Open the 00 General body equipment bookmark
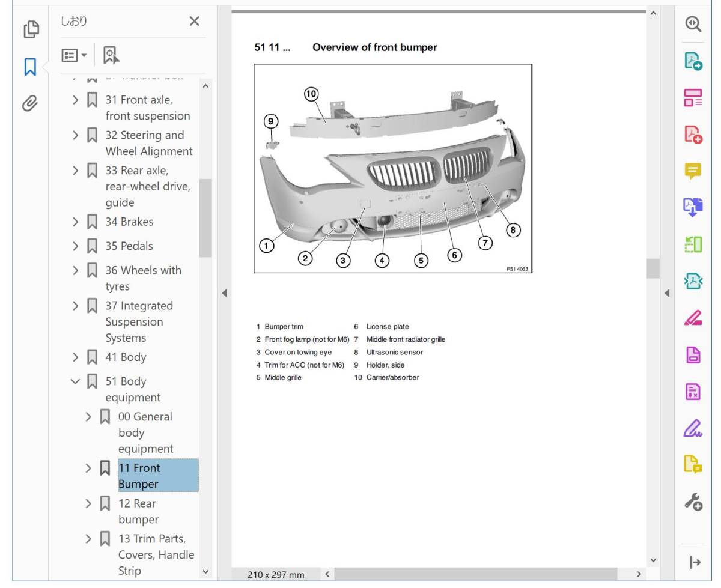This screenshot has width=721, height=588. 146,432
